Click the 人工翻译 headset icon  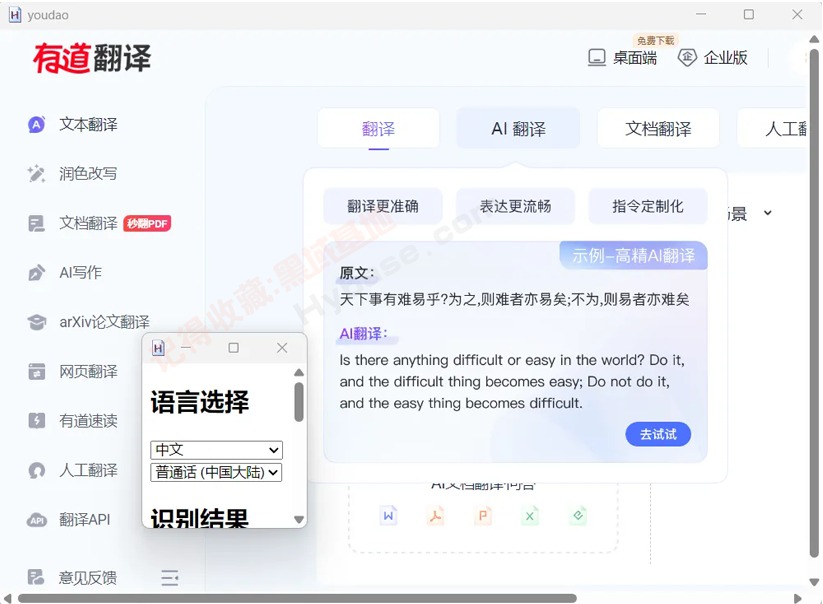click(36, 470)
